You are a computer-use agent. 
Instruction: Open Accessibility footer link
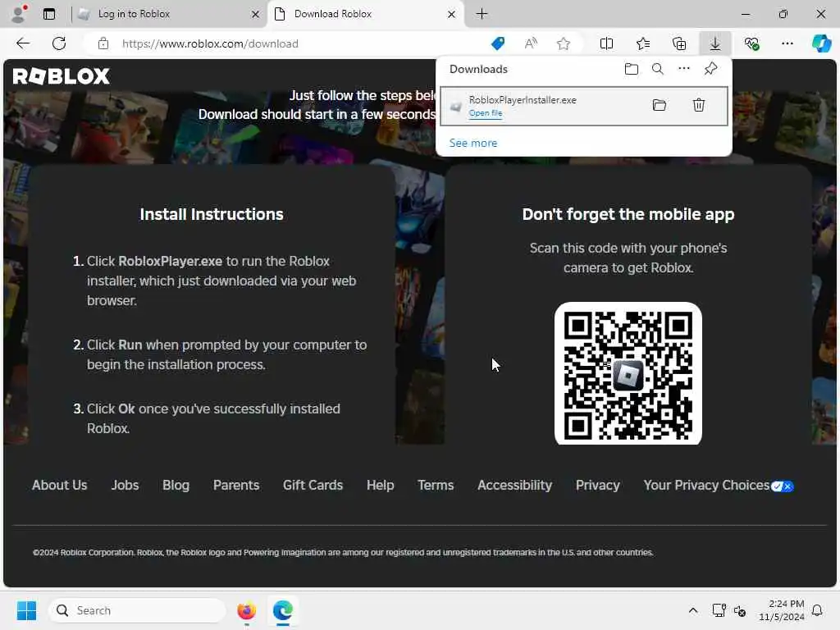pyautogui.click(x=515, y=485)
